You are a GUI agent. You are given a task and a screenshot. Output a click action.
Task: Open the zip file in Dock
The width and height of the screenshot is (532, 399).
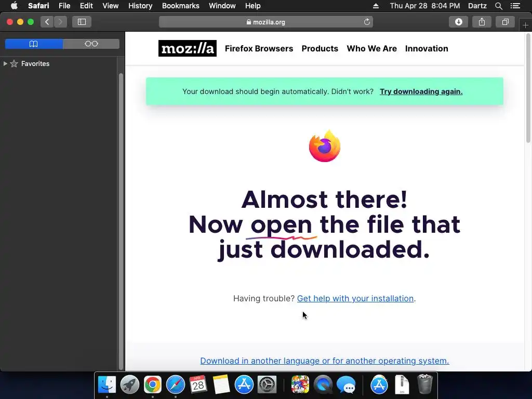(x=402, y=385)
